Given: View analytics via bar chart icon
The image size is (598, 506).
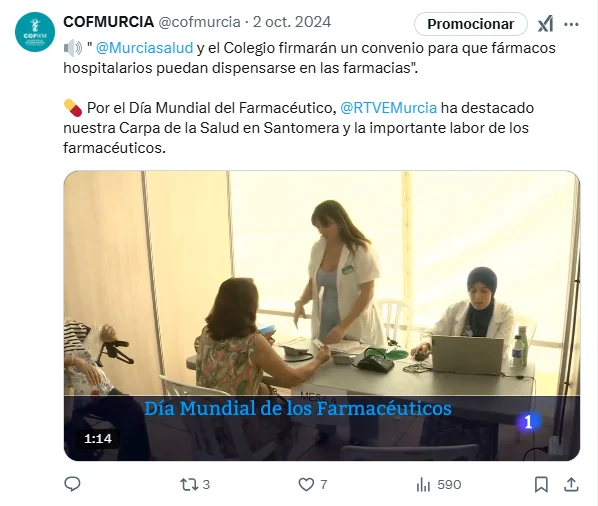Looking at the screenshot, I should click(x=423, y=485).
